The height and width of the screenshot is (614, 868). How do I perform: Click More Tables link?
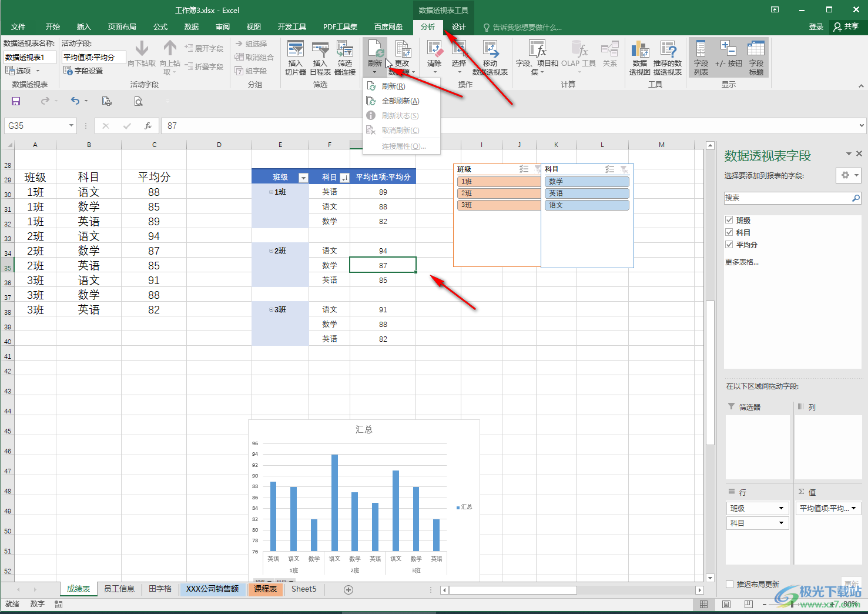742,262
